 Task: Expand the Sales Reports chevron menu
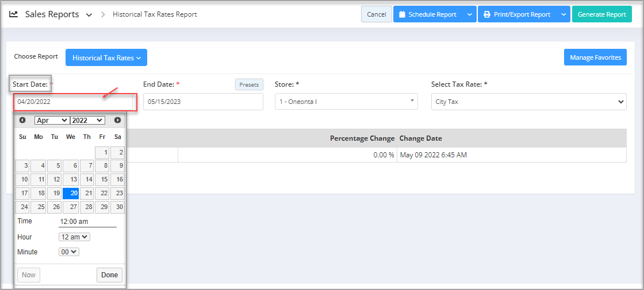[89, 15]
